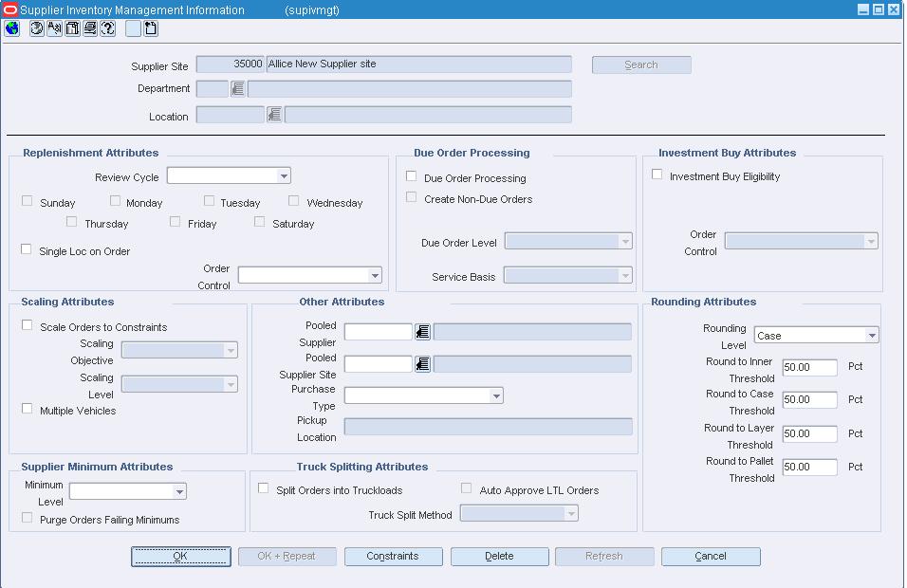
Task: Check Investment Buy Eligibility
Action: click(657, 175)
